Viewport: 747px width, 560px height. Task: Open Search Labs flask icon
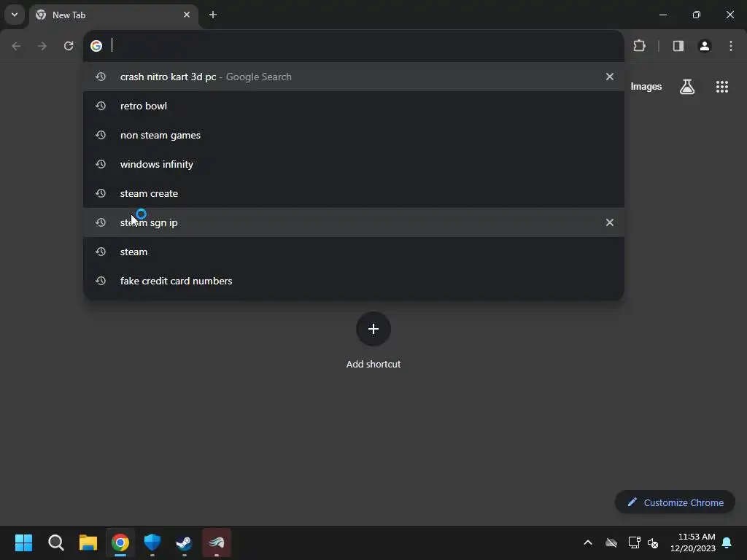tap(686, 87)
